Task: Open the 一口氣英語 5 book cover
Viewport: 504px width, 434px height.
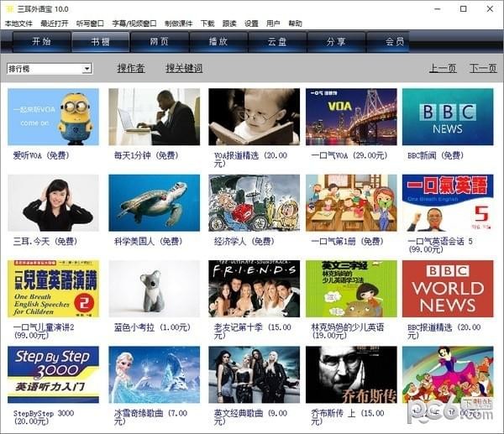Action: point(448,203)
